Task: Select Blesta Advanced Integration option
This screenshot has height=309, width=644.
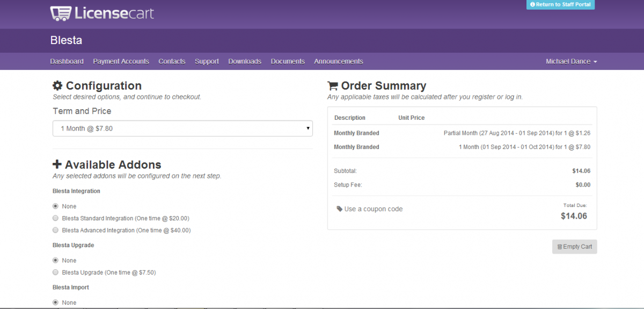Action: pyautogui.click(x=55, y=230)
